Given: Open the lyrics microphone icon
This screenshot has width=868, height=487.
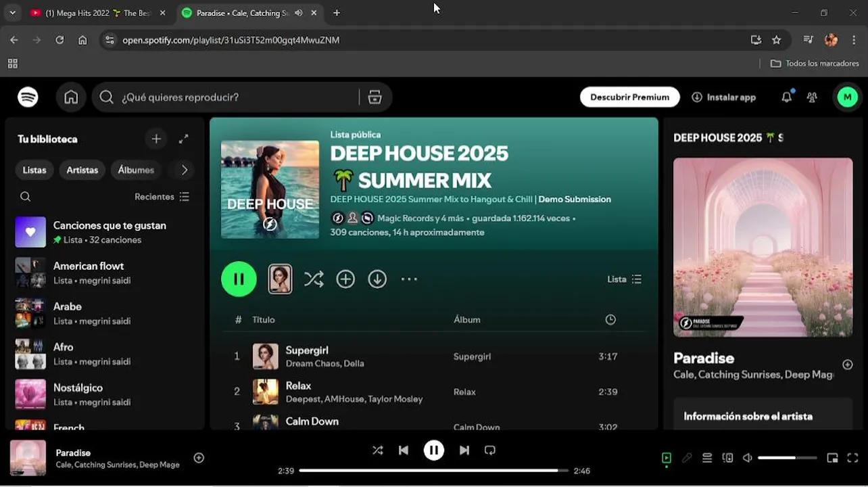Looking at the screenshot, I should (x=687, y=458).
